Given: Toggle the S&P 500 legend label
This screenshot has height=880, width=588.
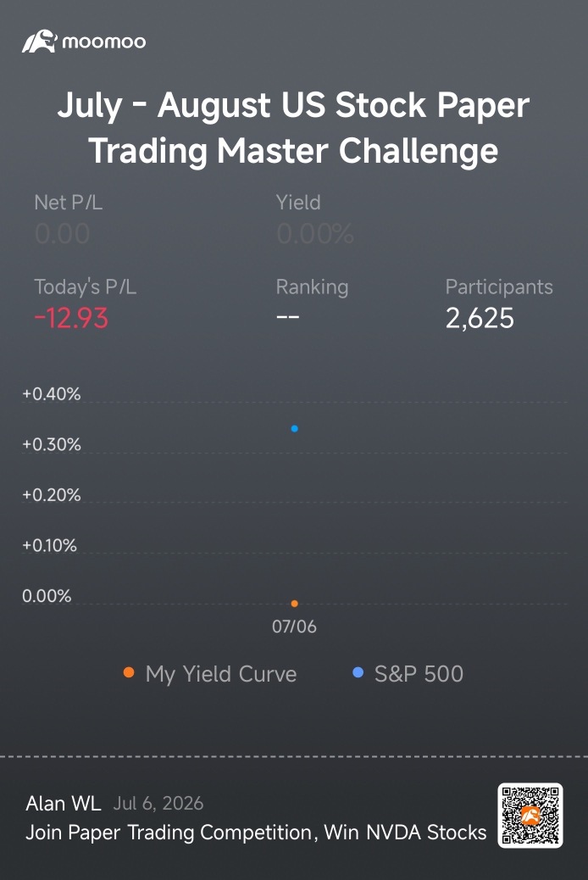Looking at the screenshot, I should (419, 673).
